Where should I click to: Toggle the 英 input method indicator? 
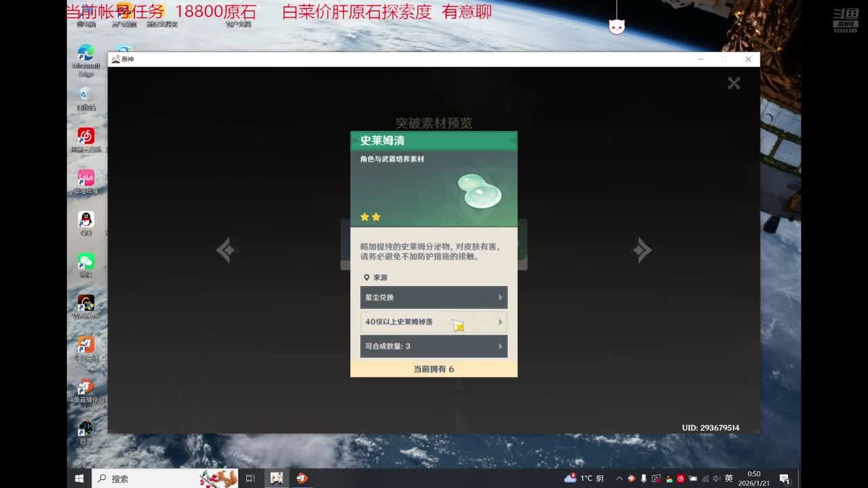[729, 479]
